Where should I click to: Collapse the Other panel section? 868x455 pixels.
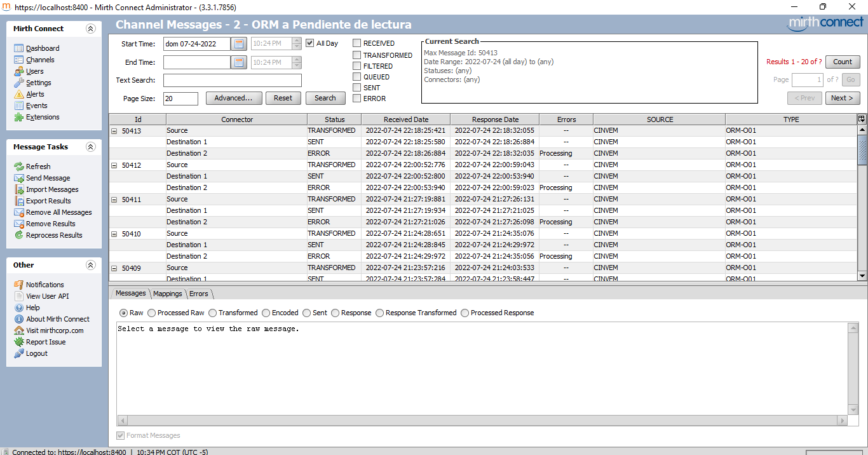[90, 265]
